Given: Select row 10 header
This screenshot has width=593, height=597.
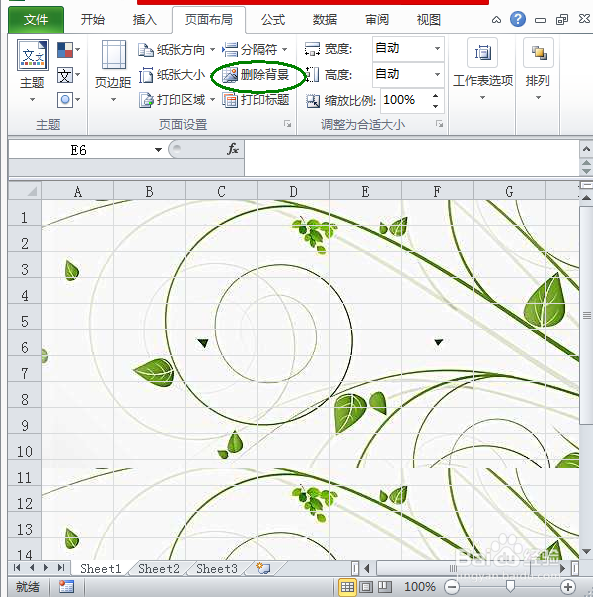Looking at the screenshot, I should (25, 452).
